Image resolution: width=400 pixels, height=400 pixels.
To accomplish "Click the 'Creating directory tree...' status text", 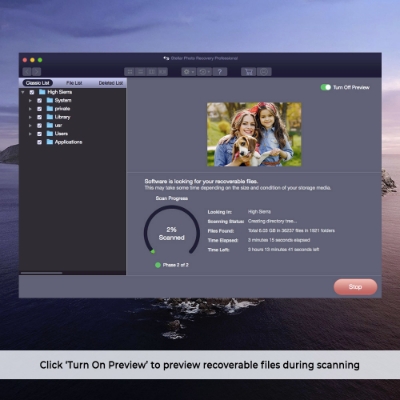I will coord(272,221).
